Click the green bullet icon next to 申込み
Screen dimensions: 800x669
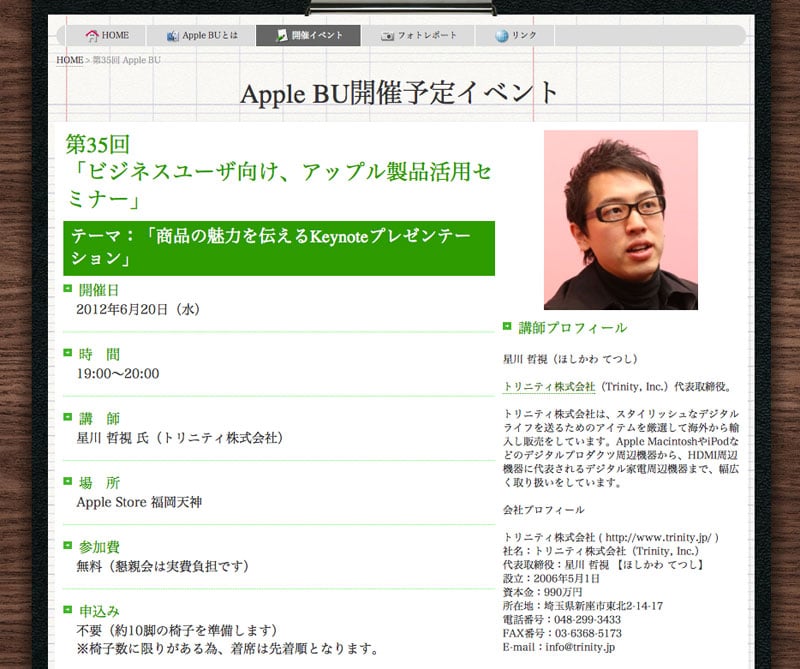point(68,609)
